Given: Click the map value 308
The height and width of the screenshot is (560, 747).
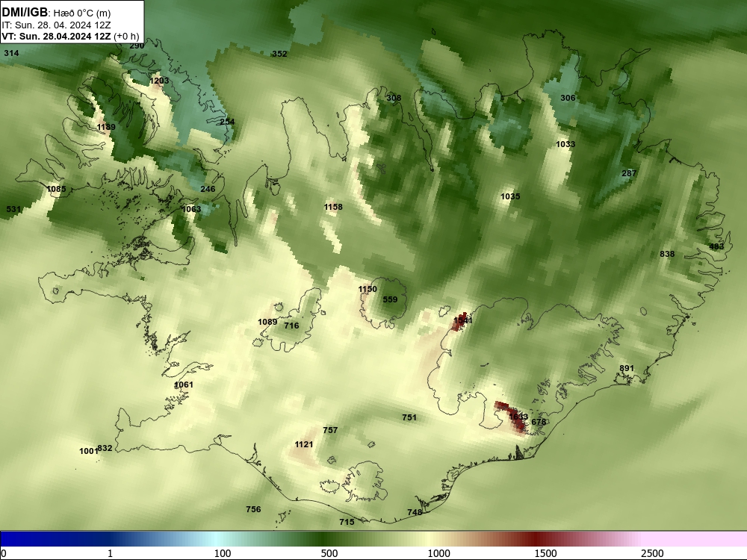Looking at the screenshot, I should point(394,98).
